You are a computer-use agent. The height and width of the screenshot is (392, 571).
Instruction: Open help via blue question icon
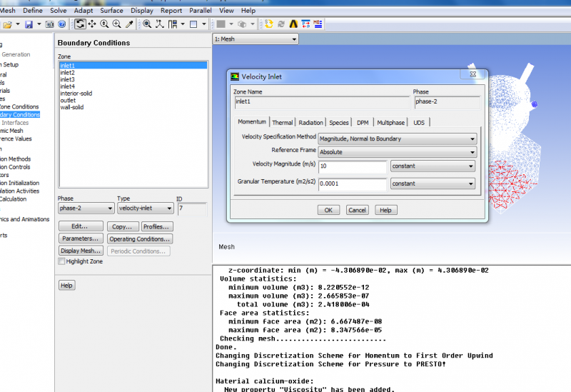click(61, 24)
